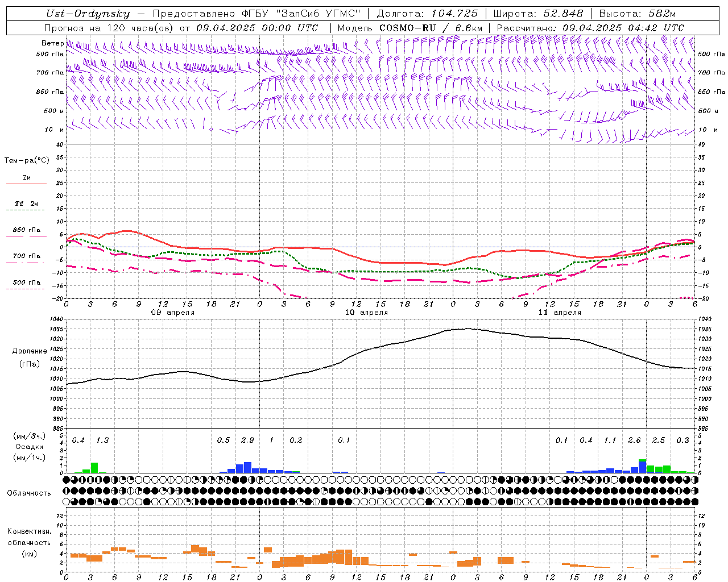Image resolution: width=728 pixels, height=582 pixels.
Task: Click the elevation text 582м
Action: click(661, 14)
